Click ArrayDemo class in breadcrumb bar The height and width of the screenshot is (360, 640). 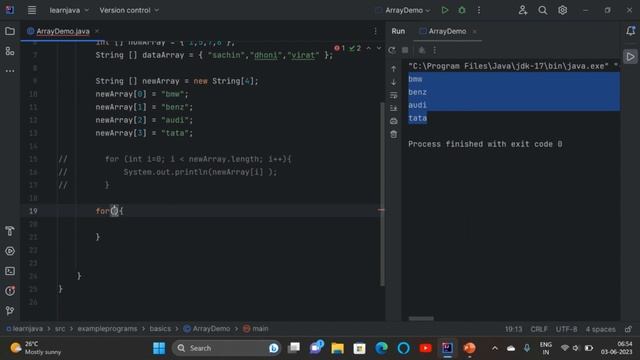(207, 329)
